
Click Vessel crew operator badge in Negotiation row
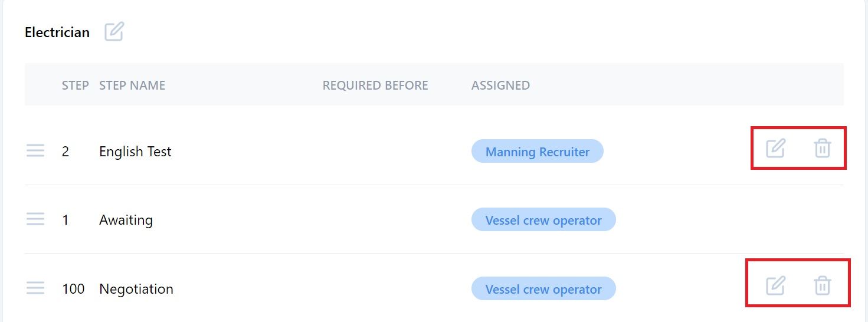543,289
